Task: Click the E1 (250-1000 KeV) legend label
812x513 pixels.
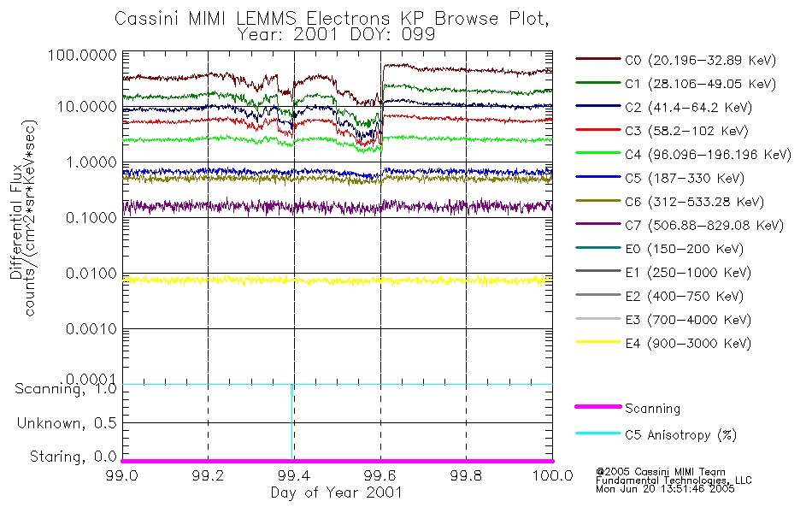Action: click(x=688, y=273)
